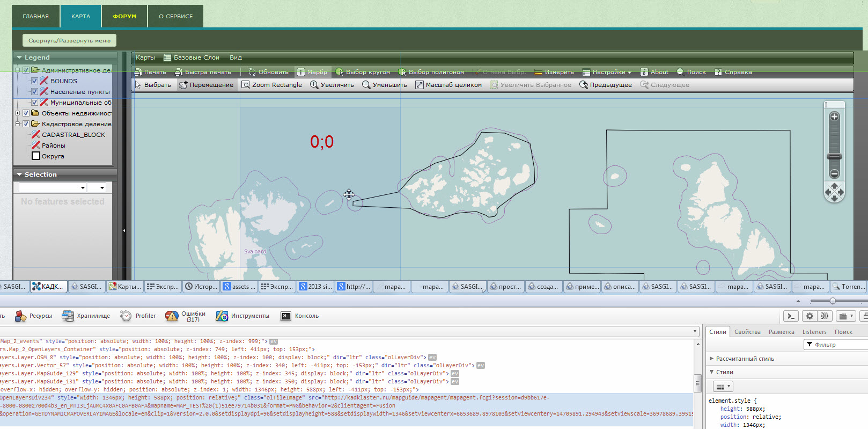Open the Базовые Слои menu
Screen dimensions: 868x429
192,57
